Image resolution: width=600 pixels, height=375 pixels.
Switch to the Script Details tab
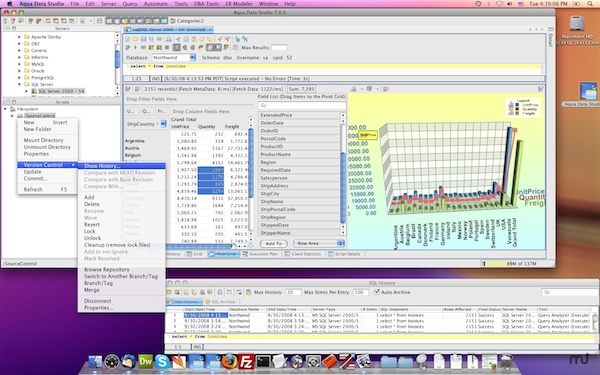tap(344, 254)
